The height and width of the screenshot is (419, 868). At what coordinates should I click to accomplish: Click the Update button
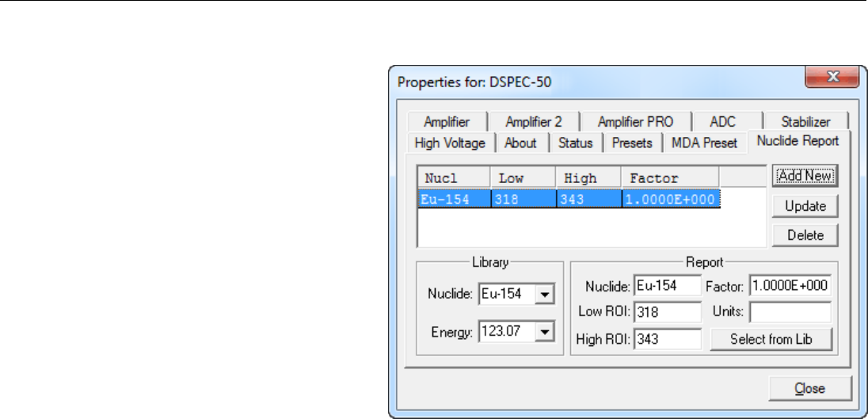(x=805, y=206)
